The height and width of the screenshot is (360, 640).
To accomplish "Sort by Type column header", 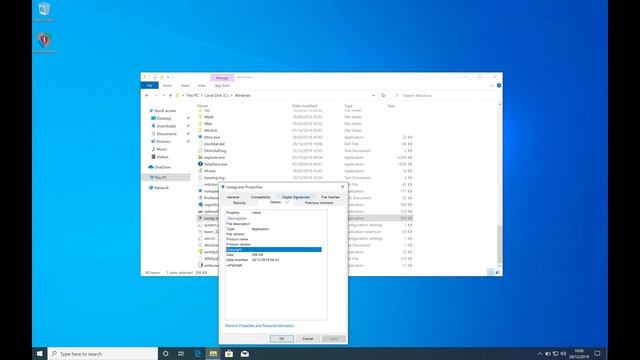I will tap(348, 106).
